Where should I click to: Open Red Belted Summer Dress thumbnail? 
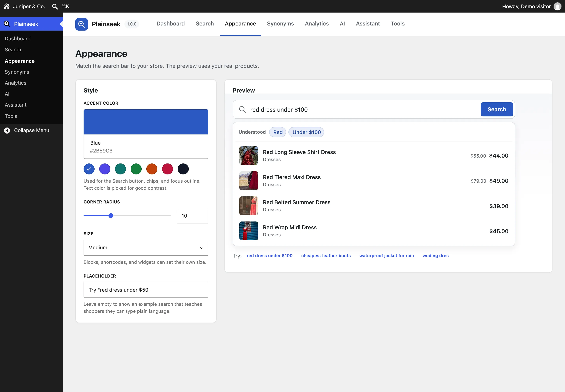pos(249,206)
